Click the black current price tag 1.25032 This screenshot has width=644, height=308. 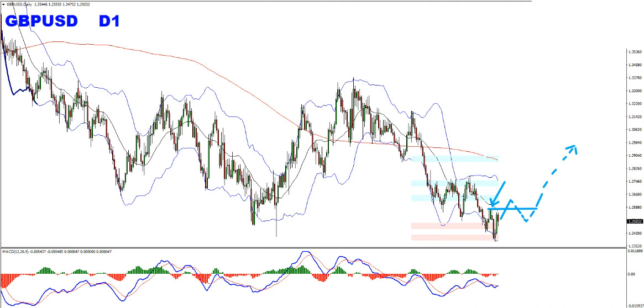tap(635, 221)
